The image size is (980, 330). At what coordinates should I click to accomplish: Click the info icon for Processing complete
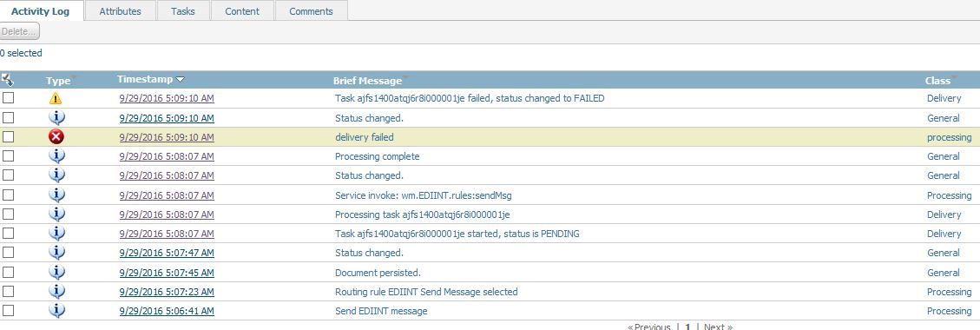pyautogui.click(x=56, y=156)
